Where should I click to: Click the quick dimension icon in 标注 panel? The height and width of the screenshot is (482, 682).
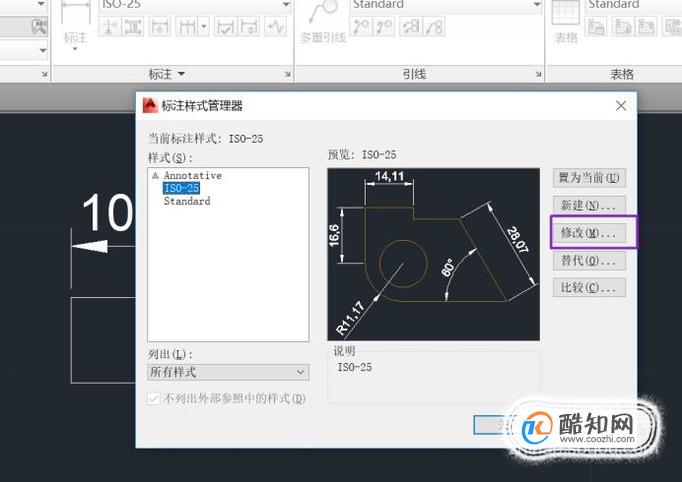pos(159,27)
